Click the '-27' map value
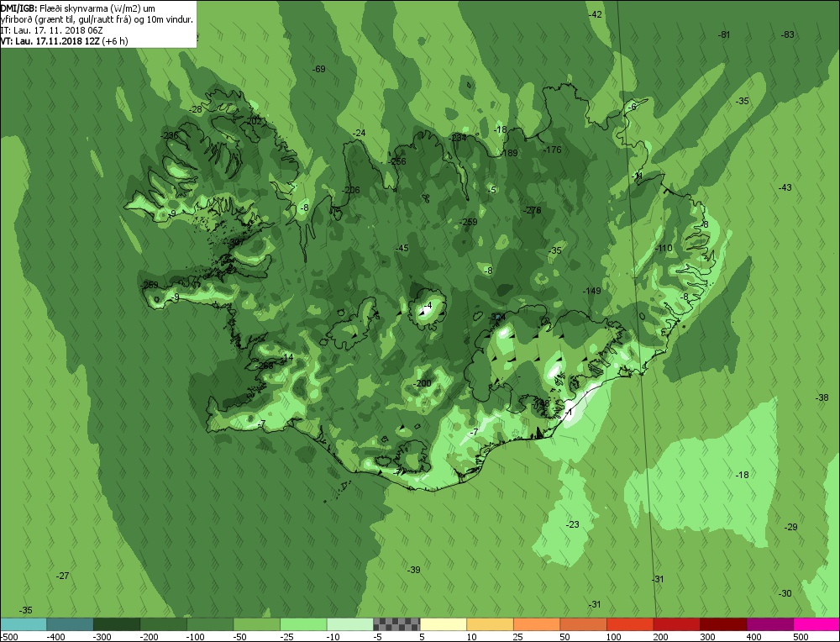The width and height of the screenshot is (840, 642). point(63,576)
